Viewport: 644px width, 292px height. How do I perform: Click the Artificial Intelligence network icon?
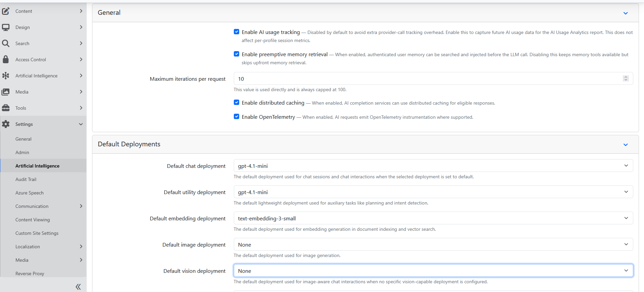[6, 76]
